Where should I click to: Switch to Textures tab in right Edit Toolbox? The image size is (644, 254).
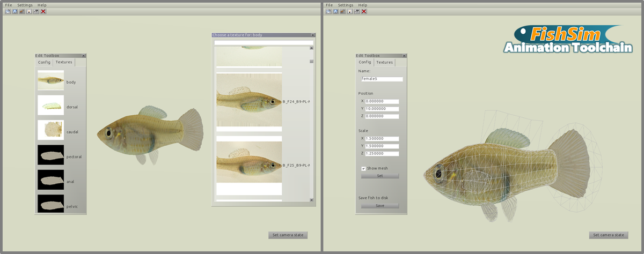(x=384, y=62)
